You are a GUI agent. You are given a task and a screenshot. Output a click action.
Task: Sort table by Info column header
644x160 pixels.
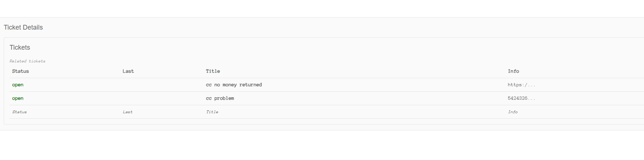click(x=513, y=71)
